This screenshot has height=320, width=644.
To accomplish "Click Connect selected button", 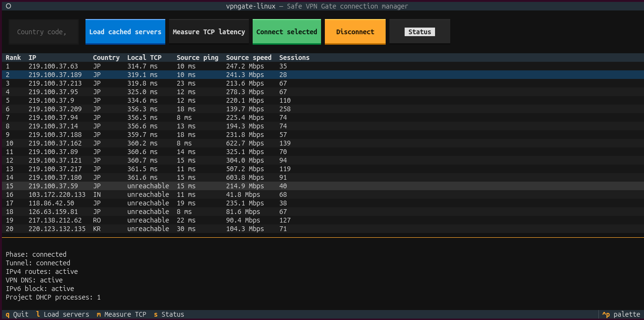I will point(287,32).
